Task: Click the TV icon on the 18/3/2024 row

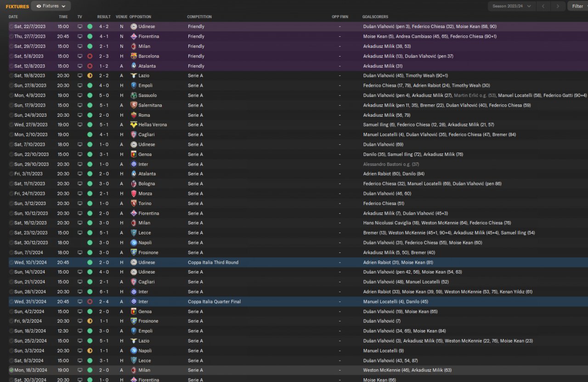Action: pos(80,370)
